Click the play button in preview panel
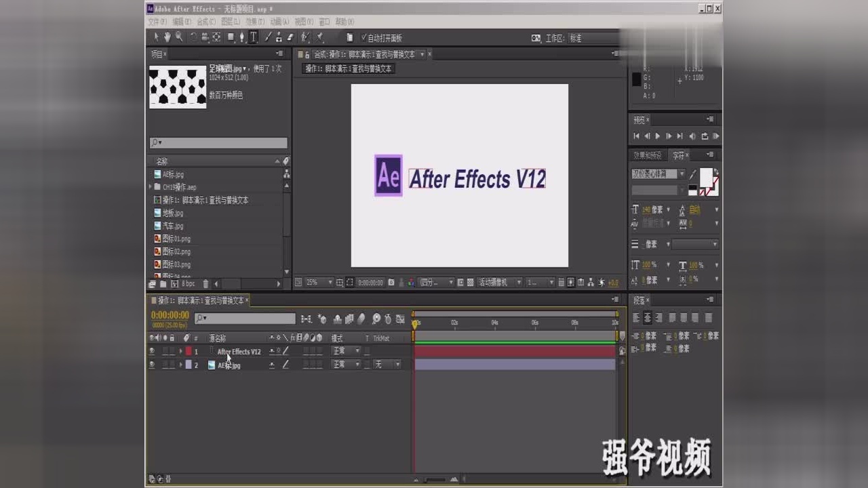The width and height of the screenshot is (868, 488). pyautogui.click(x=657, y=136)
